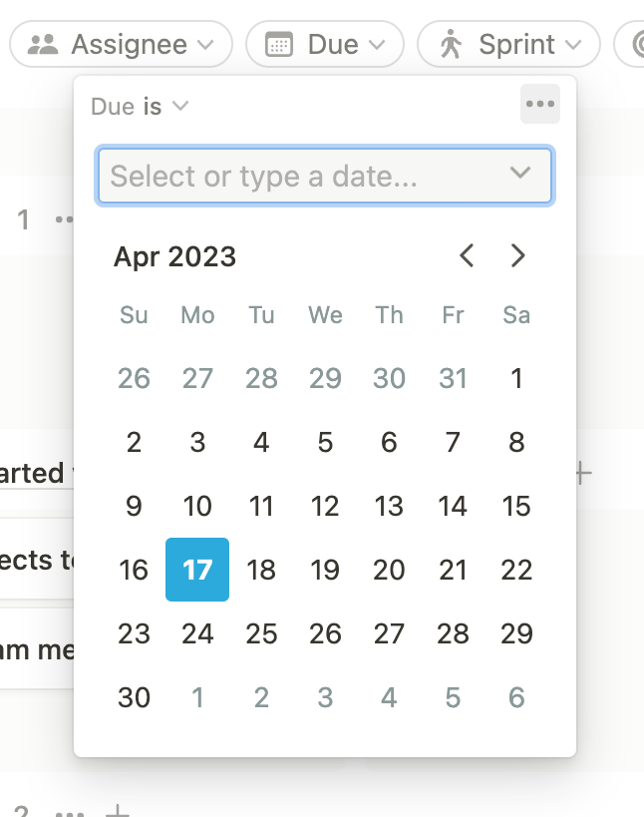Open the 'Due is' condition dropdown
644x817 pixels.
point(142,106)
